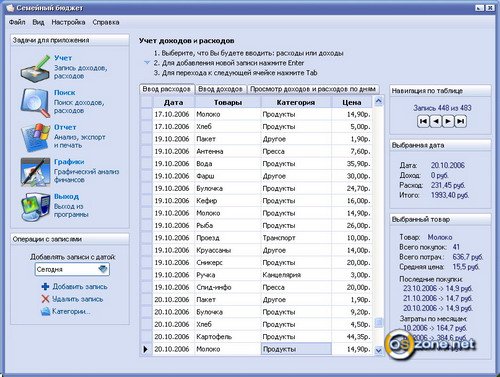Click the Запись 448 из 483 text
500x377 pixels.
pyautogui.click(x=442, y=108)
